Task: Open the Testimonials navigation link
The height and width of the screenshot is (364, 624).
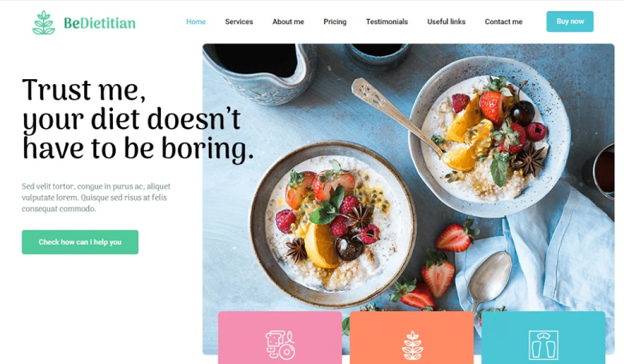Action: 387,22
